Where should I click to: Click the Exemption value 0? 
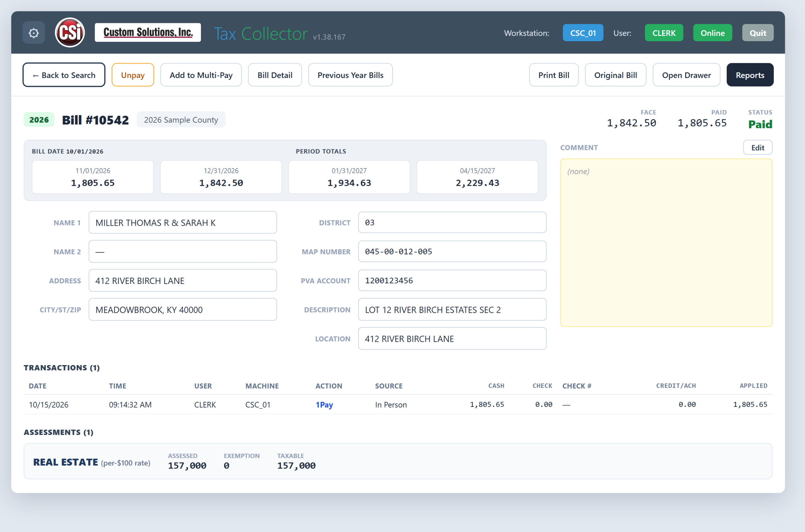pos(226,466)
